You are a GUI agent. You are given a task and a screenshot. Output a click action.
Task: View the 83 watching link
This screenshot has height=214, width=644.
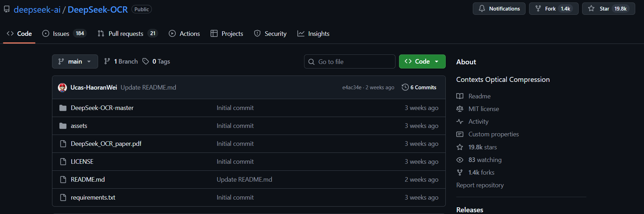coord(485,160)
